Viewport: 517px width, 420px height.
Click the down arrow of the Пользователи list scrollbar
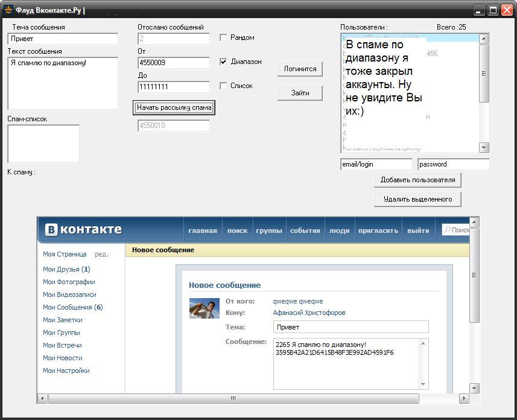[484, 147]
